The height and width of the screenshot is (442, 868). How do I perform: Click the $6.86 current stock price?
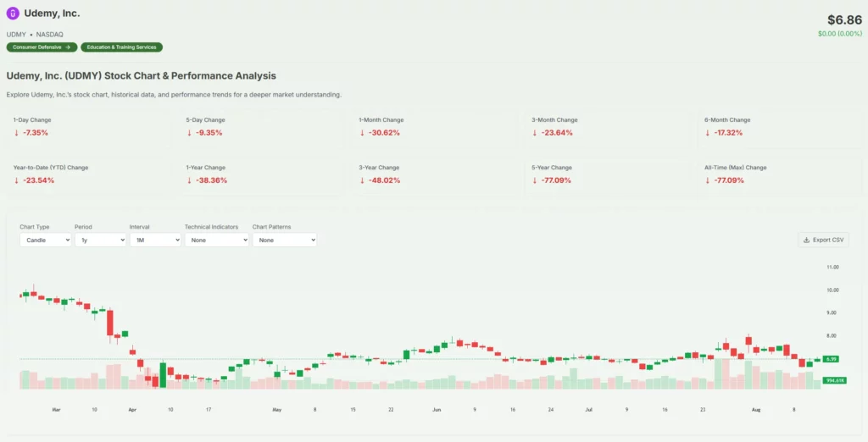click(844, 19)
